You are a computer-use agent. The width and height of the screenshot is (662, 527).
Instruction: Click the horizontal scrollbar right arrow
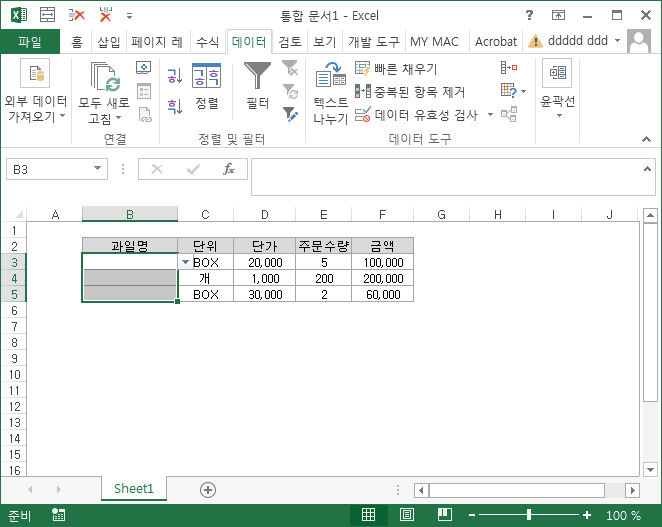point(632,490)
